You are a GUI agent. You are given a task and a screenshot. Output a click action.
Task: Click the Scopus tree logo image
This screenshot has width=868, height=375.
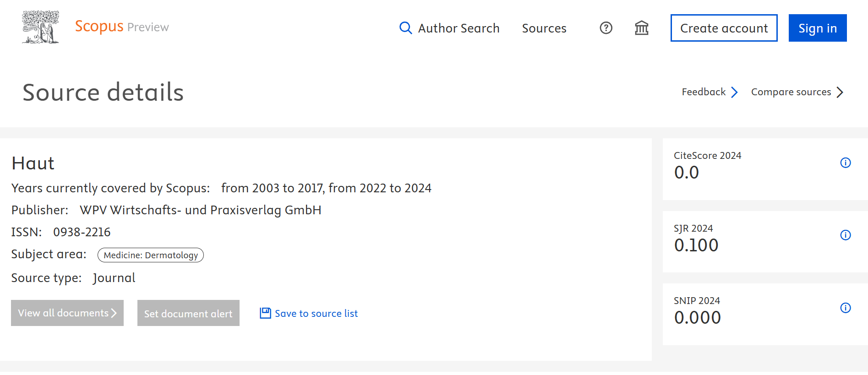[x=41, y=27]
